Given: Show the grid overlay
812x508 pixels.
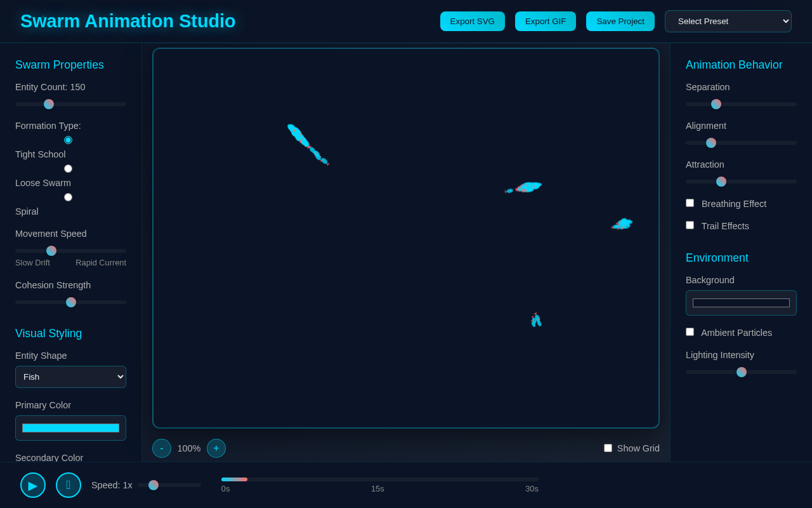Looking at the screenshot, I should point(608,448).
